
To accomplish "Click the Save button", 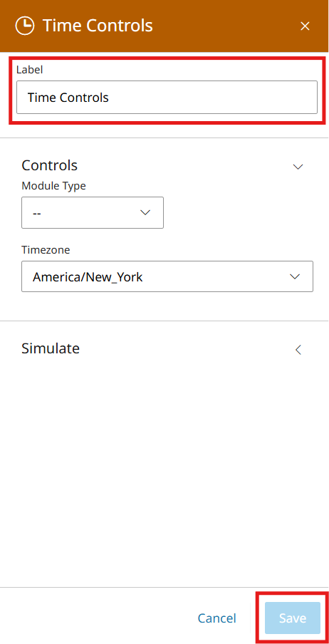I will (x=293, y=618).
